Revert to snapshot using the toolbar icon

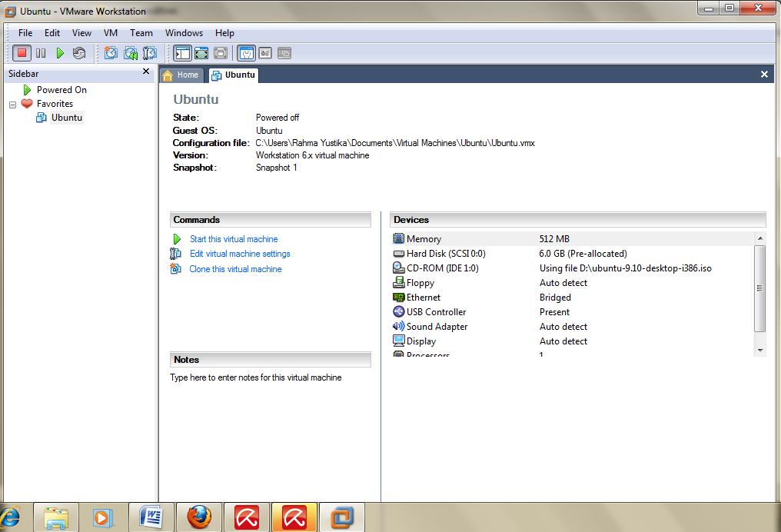pos(131,53)
